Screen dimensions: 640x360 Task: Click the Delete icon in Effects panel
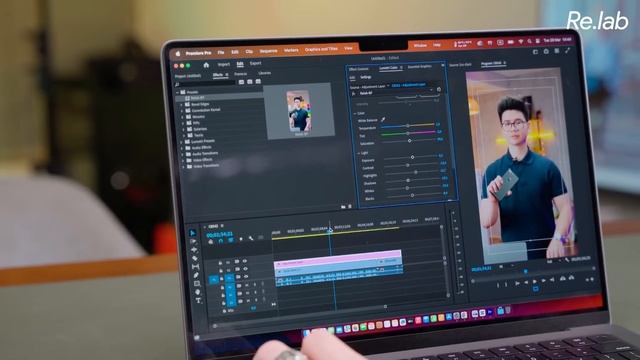(350, 207)
